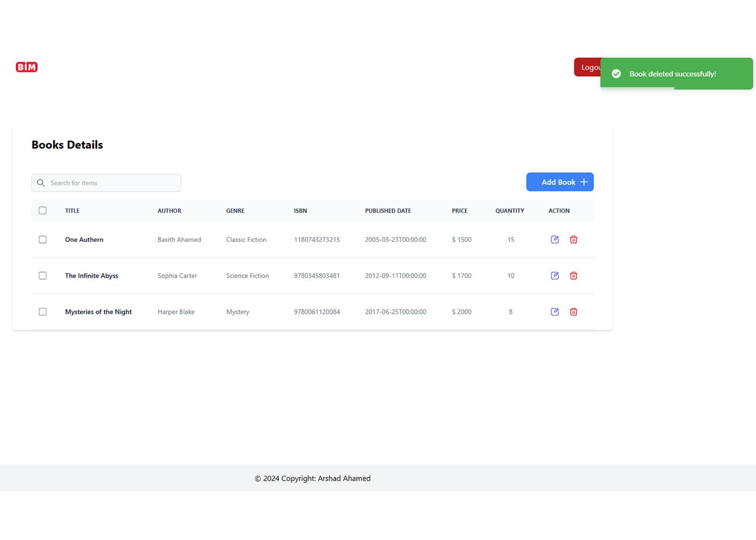Click the plus icon on Add Book
756x540 pixels.
pos(584,182)
